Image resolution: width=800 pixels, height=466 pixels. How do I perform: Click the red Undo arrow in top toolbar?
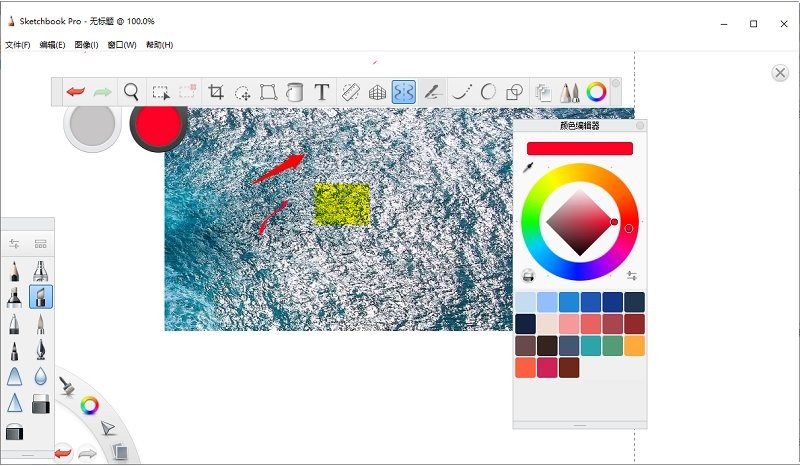point(76,92)
